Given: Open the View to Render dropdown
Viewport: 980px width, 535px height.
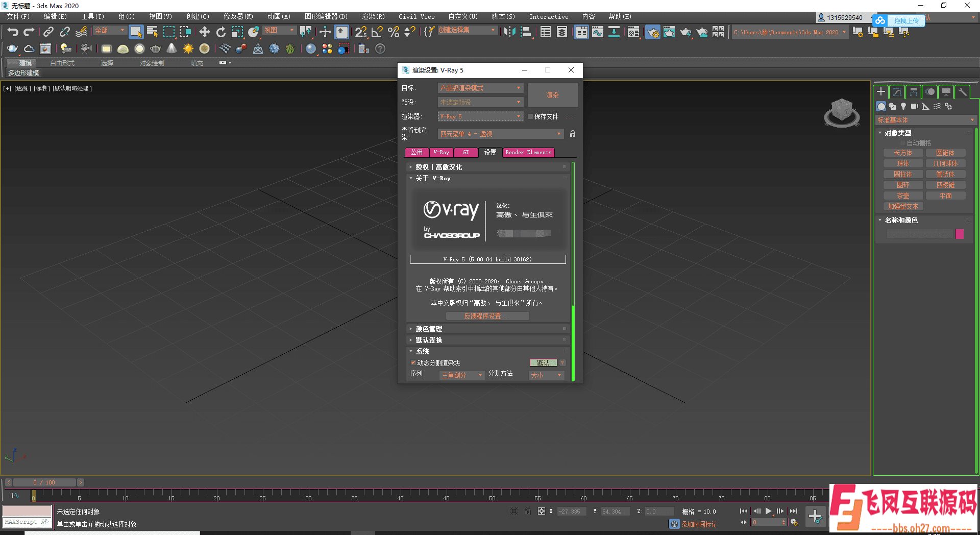Looking at the screenshot, I should pyautogui.click(x=501, y=134).
